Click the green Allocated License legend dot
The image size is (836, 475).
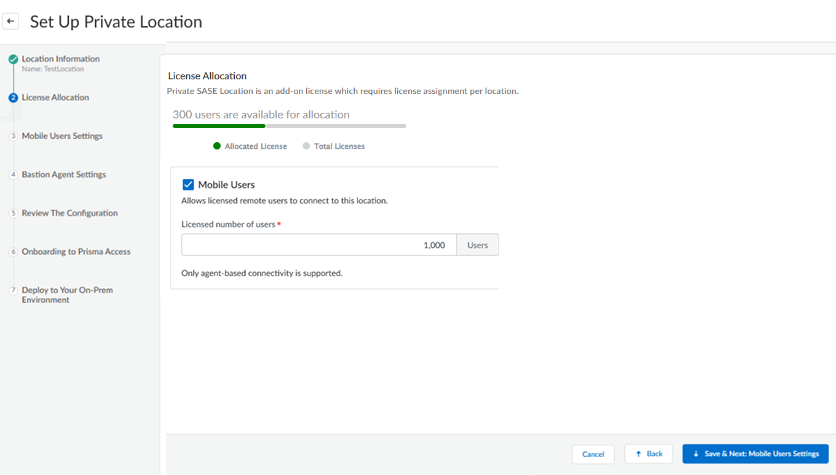pyautogui.click(x=216, y=146)
